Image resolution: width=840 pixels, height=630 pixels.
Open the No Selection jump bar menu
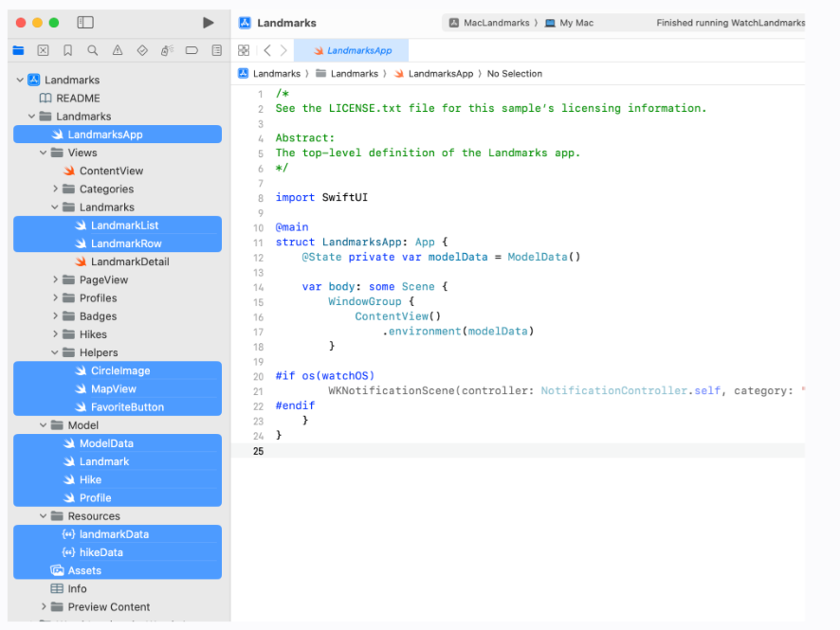pyautogui.click(x=514, y=74)
